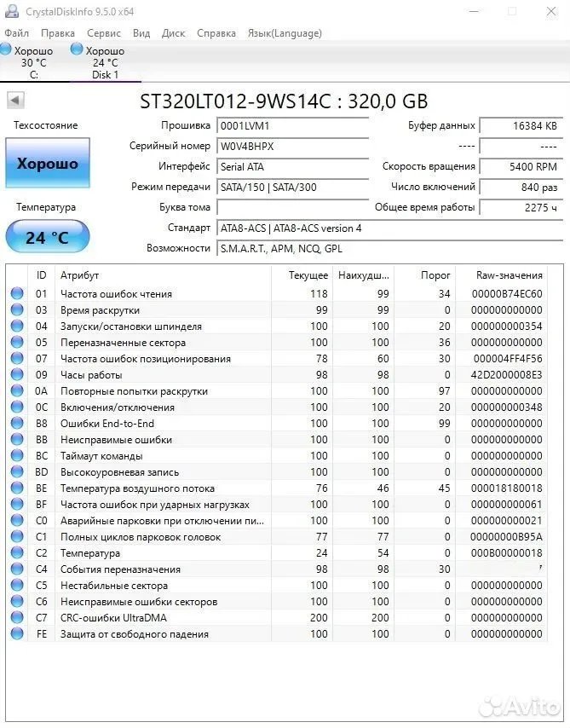Click status icon for C5 Нестабильные сектора
Viewport: 570px width, 728px height.
coord(17,585)
